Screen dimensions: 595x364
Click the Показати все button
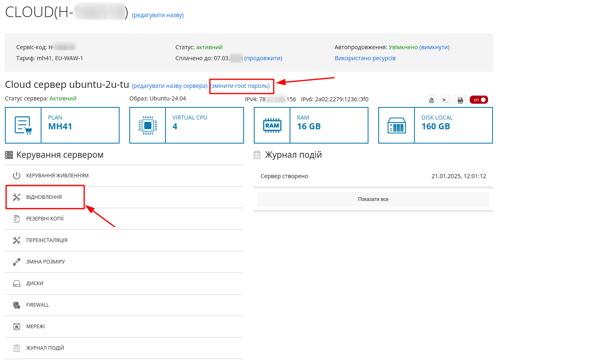tap(373, 199)
